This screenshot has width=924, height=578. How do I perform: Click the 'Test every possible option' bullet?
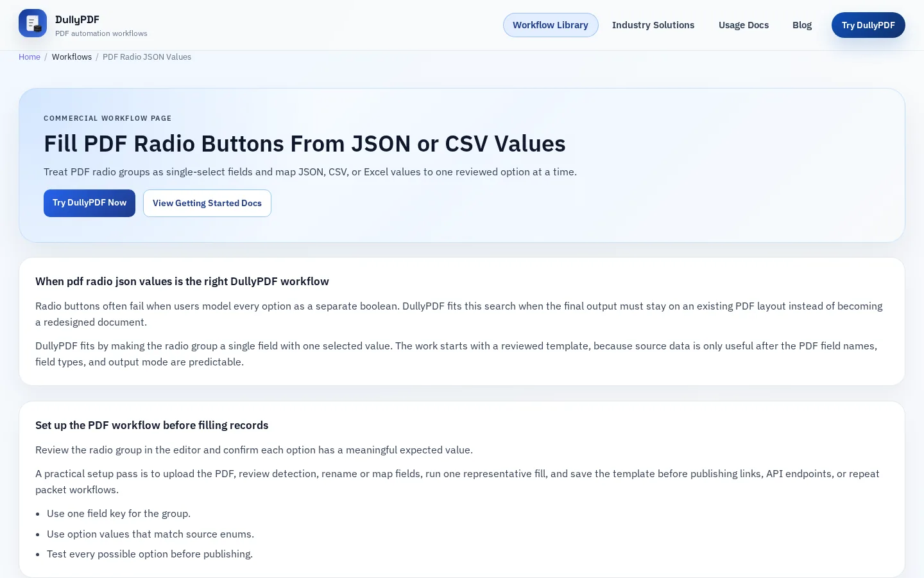[150, 554]
